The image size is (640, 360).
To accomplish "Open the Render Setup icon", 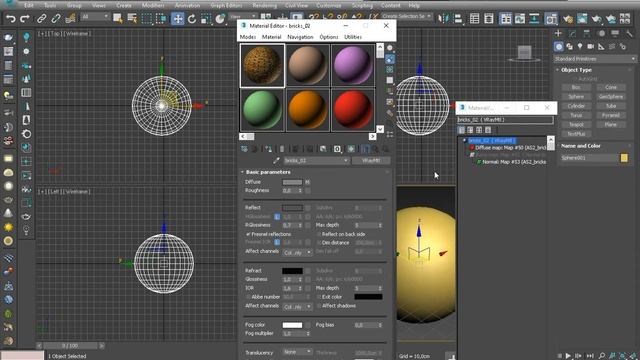I will (568, 18).
